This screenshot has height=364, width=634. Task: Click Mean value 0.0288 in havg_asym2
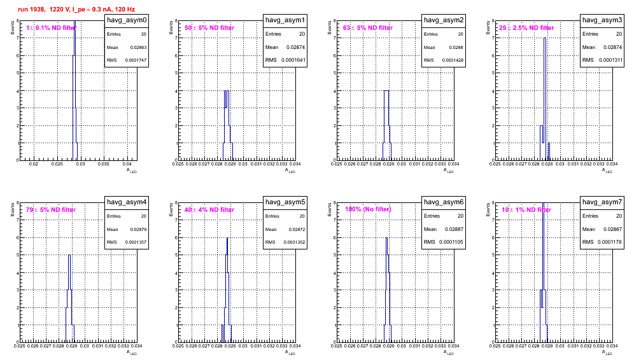(x=456, y=47)
